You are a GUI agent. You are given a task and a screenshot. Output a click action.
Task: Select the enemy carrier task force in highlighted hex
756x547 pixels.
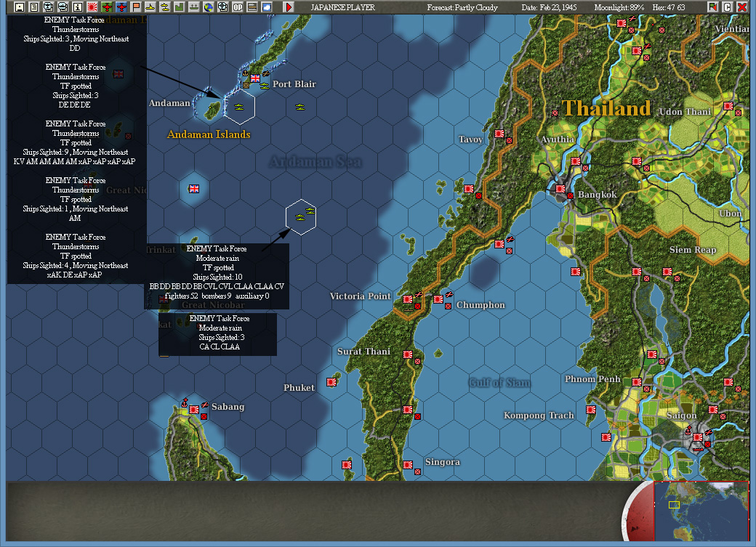click(301, 217)
